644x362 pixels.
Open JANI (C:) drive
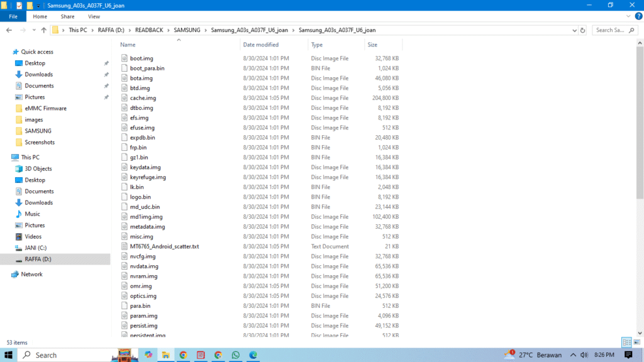click(35, 248)
